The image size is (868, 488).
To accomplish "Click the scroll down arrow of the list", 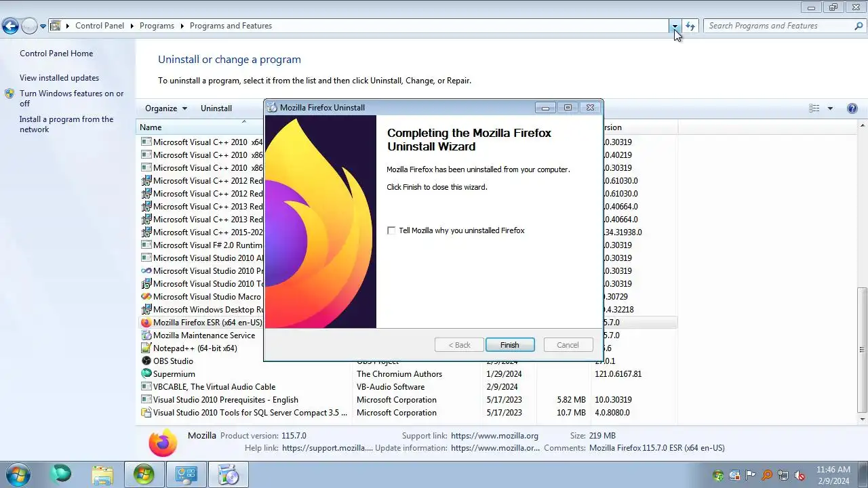I will [863, 420].
